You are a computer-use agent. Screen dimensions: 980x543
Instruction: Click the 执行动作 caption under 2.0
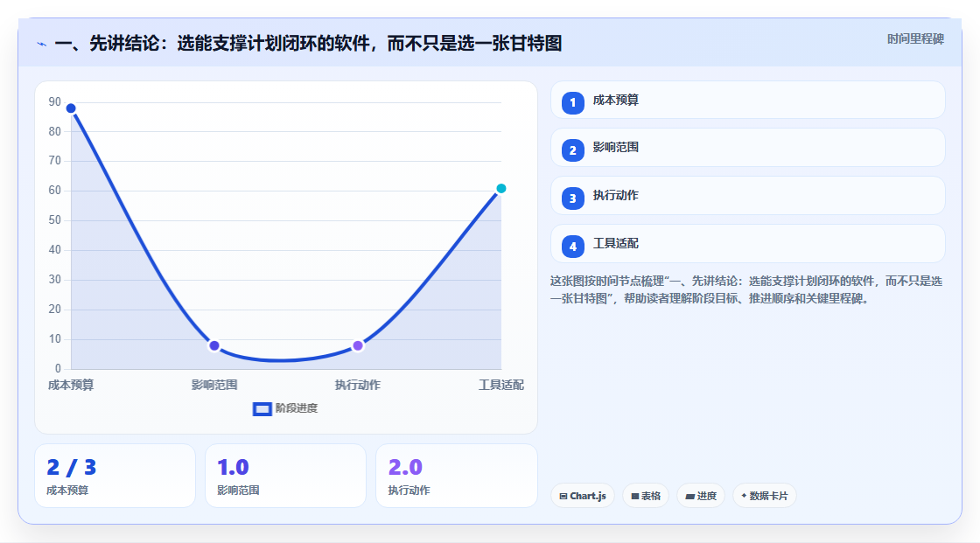pos(409,491)
